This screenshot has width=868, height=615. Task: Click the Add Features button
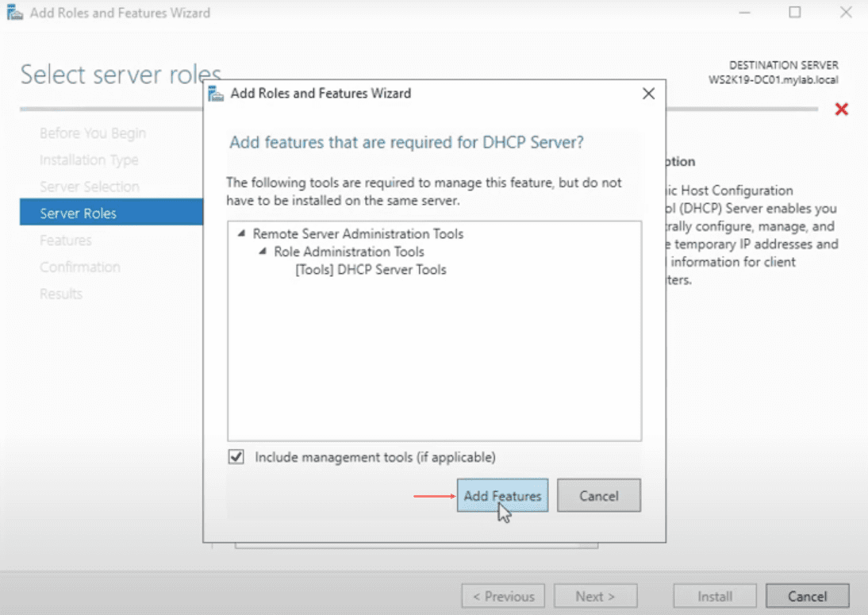pyautogui.click(x=501, y=495)
